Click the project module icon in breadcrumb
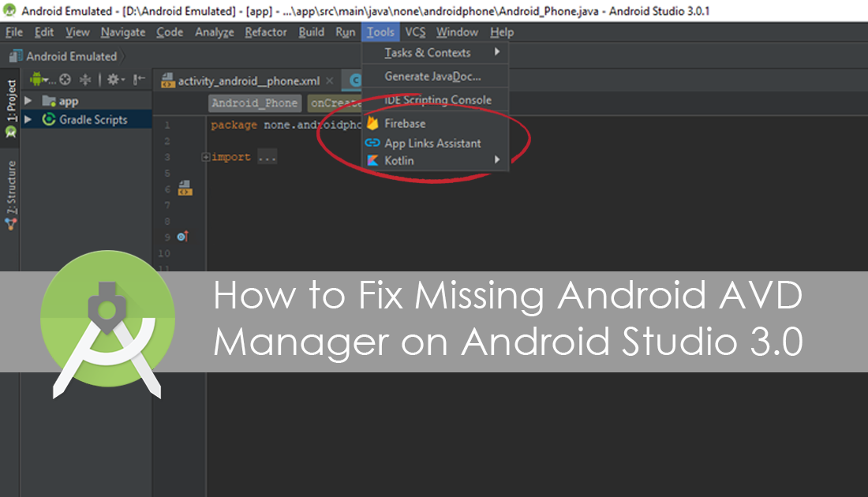Image resolution: width=868 pixels, height=497 pixels. coord(16,57)
